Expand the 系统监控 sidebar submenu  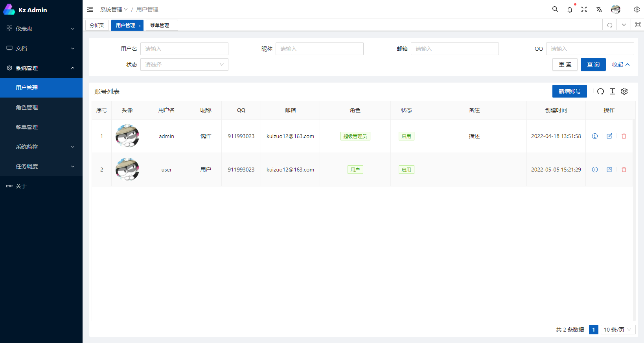click(41, 147)
